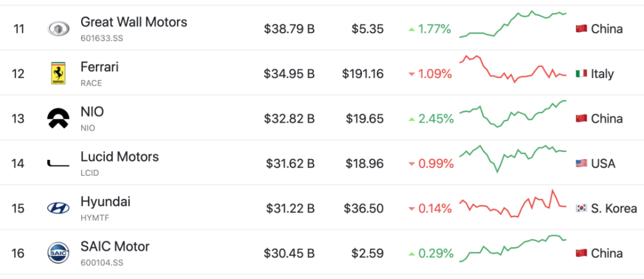
Task: Open the Great Wall Motors company link
Action: 134,22
